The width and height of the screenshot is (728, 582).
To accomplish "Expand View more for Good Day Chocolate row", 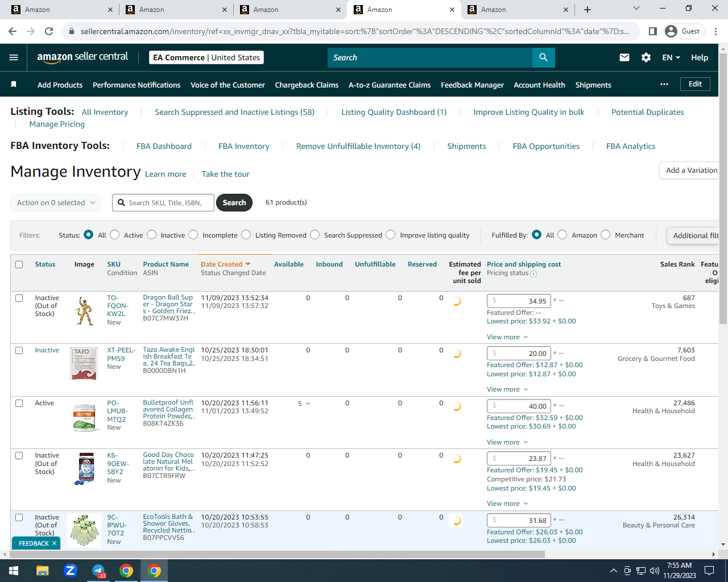I will click(507, 504).
